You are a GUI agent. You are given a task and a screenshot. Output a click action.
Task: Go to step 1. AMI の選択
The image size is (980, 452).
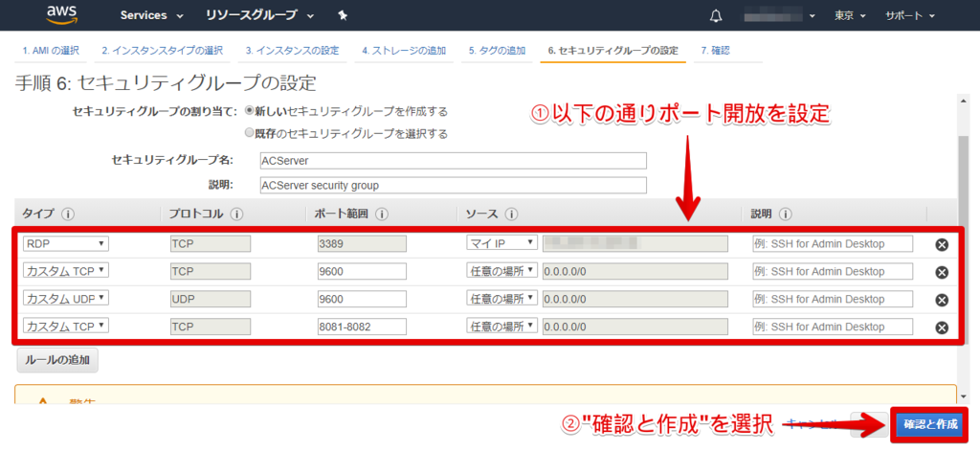pyautogui.click(x=52, y=51)
